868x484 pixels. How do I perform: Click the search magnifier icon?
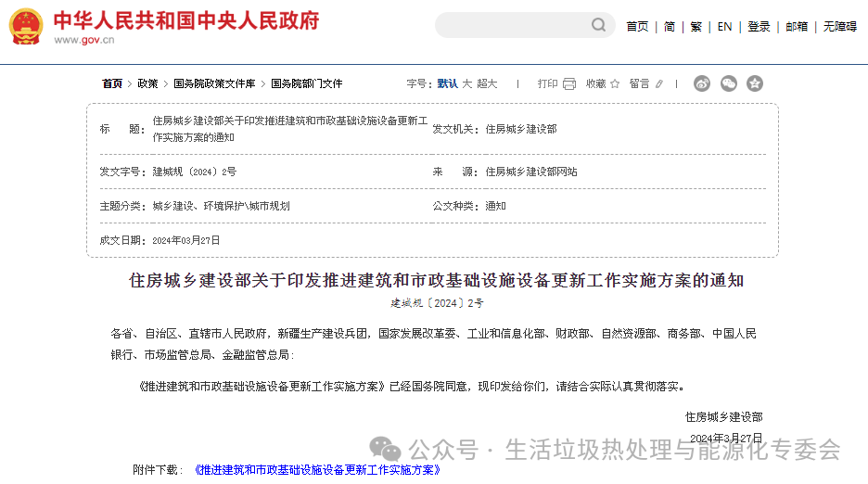(598, 25)
